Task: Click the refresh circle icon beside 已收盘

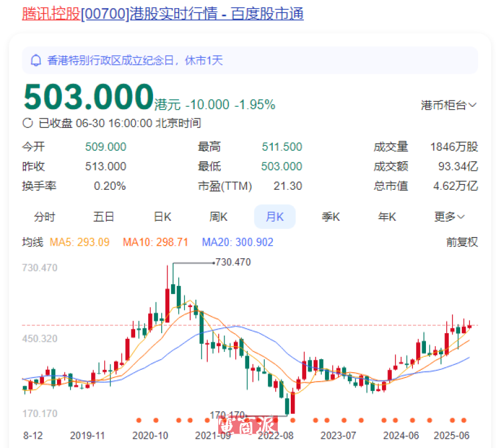Action: (27, 123)
